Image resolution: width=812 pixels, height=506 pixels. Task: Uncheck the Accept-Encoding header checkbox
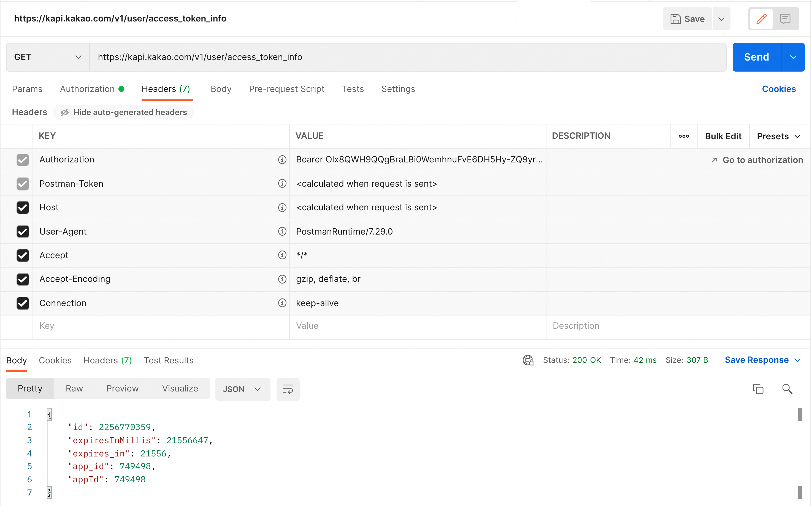pyautogui.click(x=23, y=279)
